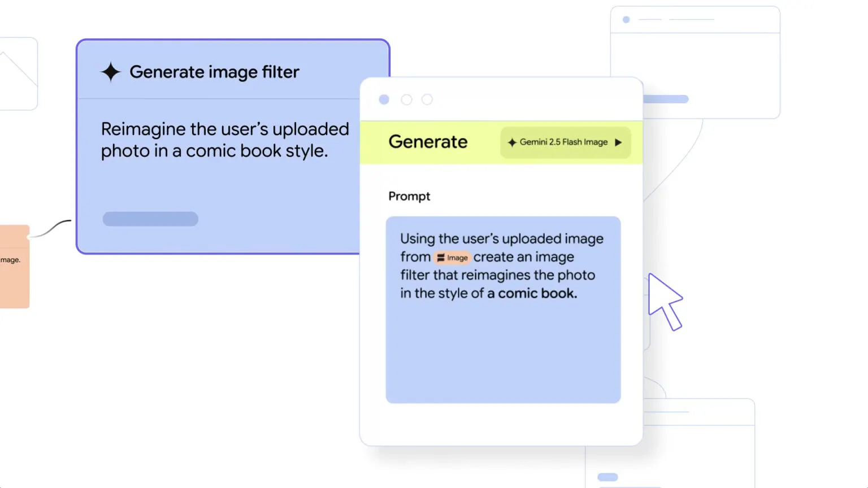Click the Prompt label above the text box
Image resolution: width=868 pixels, height=488 pixels.
click(x=409, y=196)
